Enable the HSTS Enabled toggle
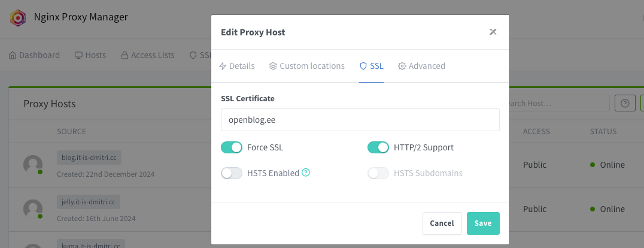This screenshot has width=644, height=248. coord(232,173)
